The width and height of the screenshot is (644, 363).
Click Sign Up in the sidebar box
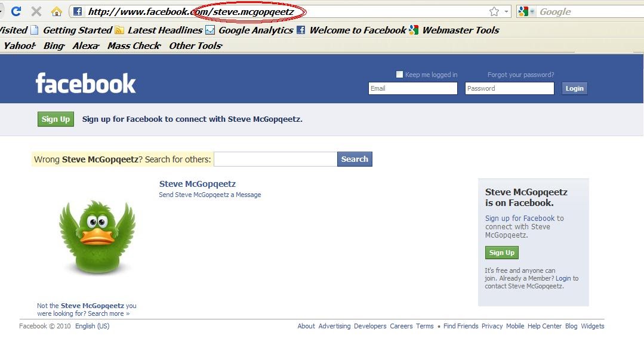[x=501, y=253]
